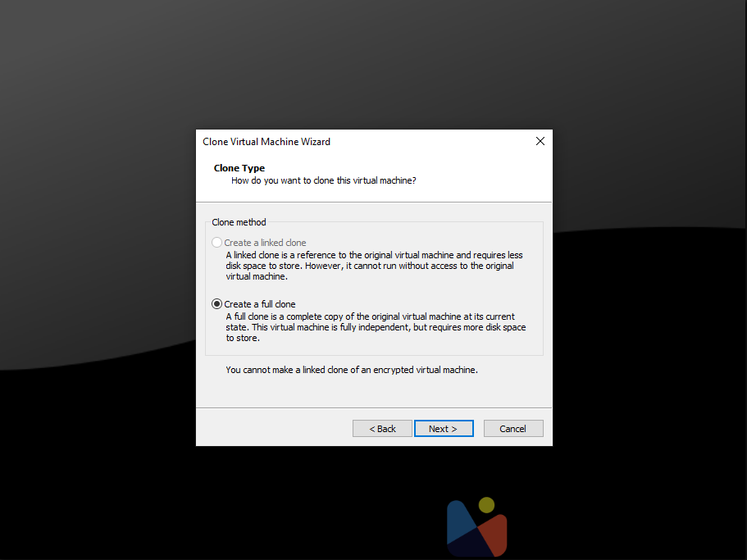Cancel the Clone Virtual Machine Wizard
Screen dimensions: 747x560
click(x=513, y=428)
